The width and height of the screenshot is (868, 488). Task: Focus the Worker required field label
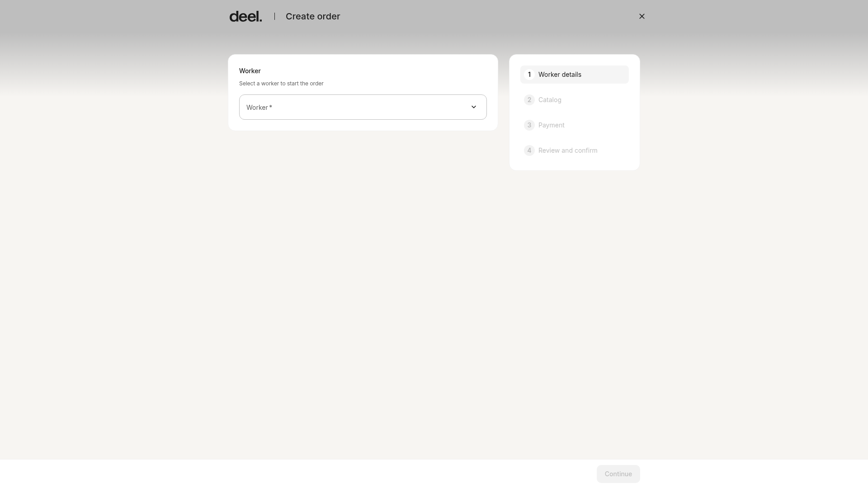(x=259, y=108)
